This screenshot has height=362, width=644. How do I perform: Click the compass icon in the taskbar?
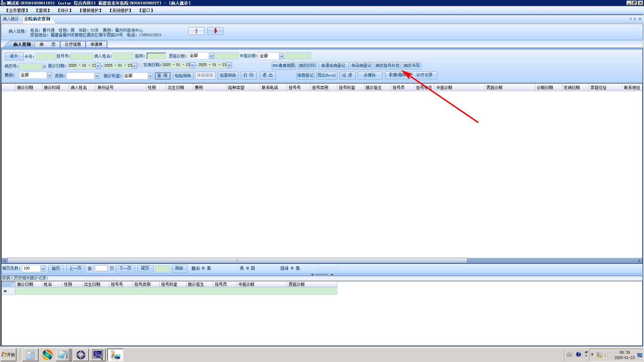click(x=81, y=355)
